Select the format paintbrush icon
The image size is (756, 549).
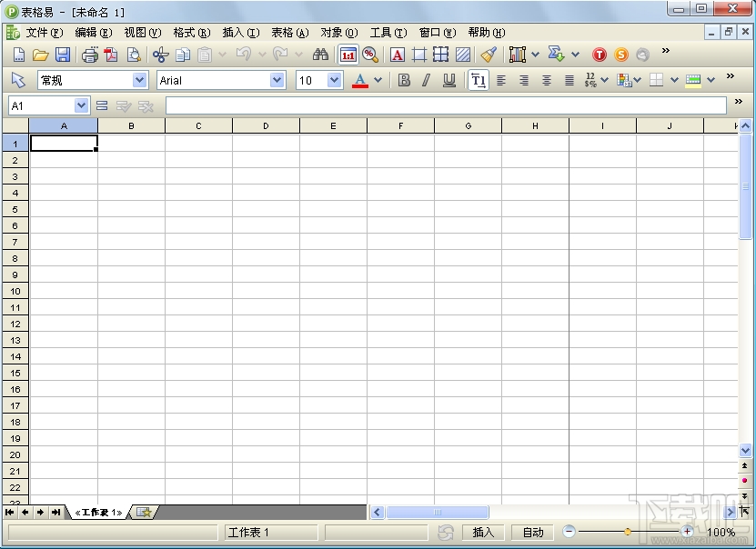(488, 55)
